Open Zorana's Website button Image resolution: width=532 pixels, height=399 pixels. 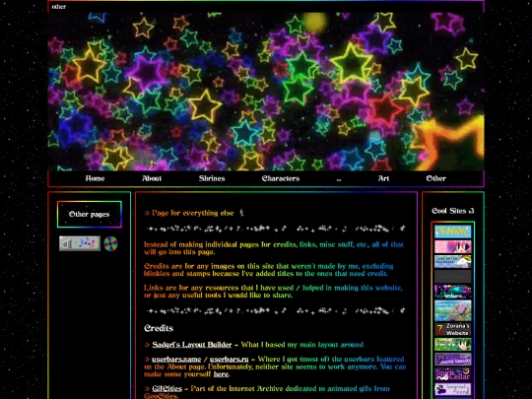(x=453, y=329)
